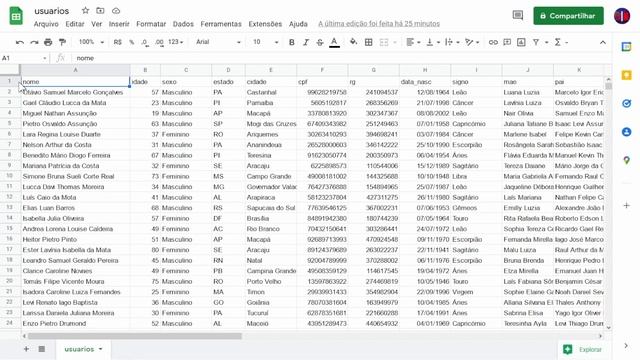
Task: Go to Sheets home icon
Action: 16,16
